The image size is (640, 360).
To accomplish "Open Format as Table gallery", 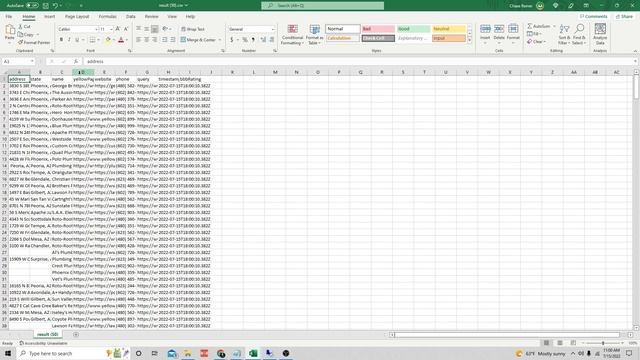I will [x=314, y=35].
